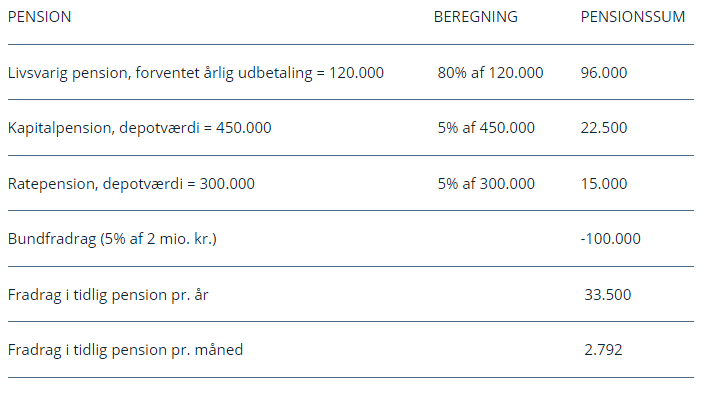The height and width of the screenshot is (393, 702).
Task: Click the -100.000 bundfradrag value
Action: [610, 239]
